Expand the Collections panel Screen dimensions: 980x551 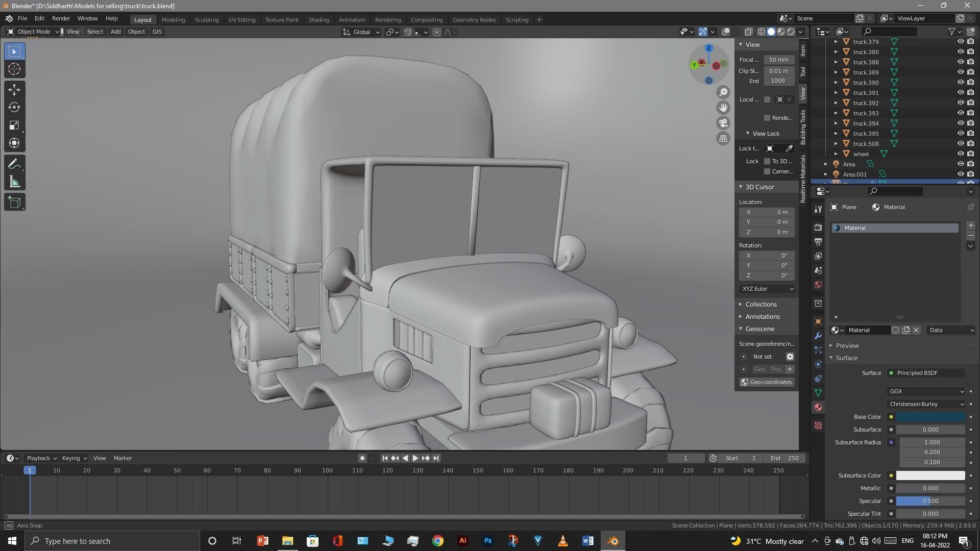click(761, 305)
